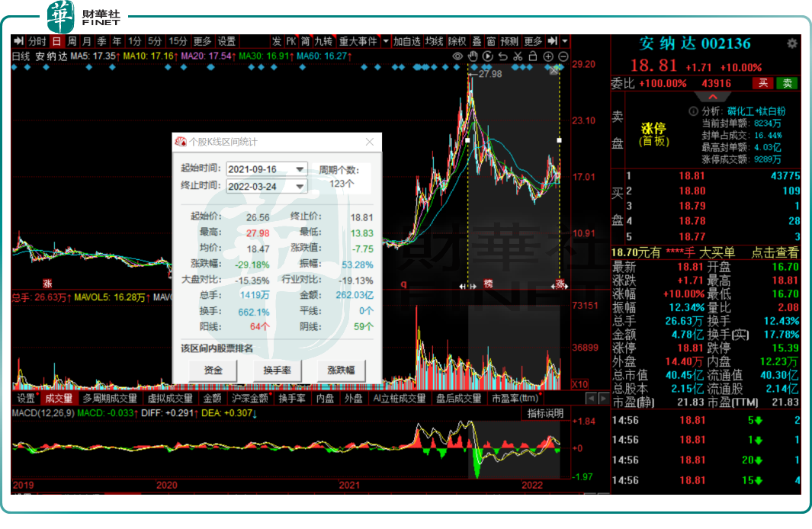Select the 成交量 indicator tab
Image resolution: width=812 pixels, height=529 pixels.
coord(59,398)
